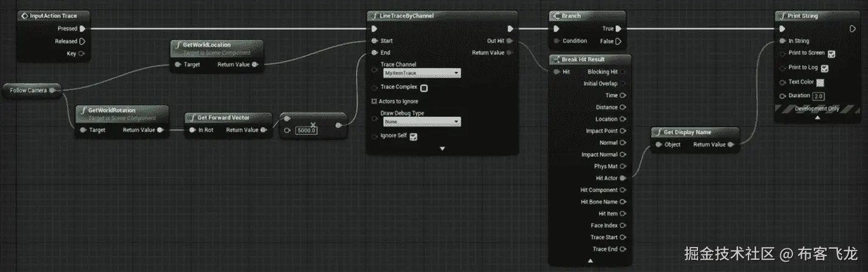Click the Pressed execution pin on InputAction Trace
Screen dimensions: 868x272
pos(82,28)
